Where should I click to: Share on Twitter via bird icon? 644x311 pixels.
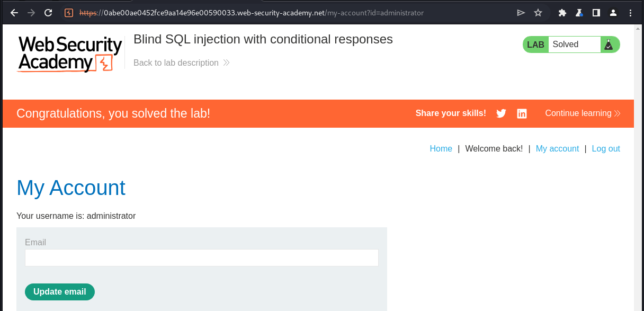click(501, 113)
